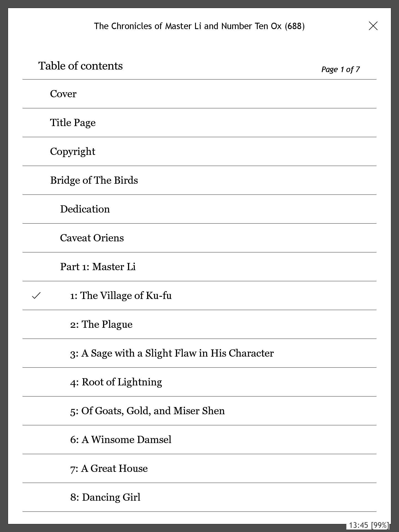Select Bridge of The Birds entry
The width and height of the screenshot is (399, 532).
94,180
